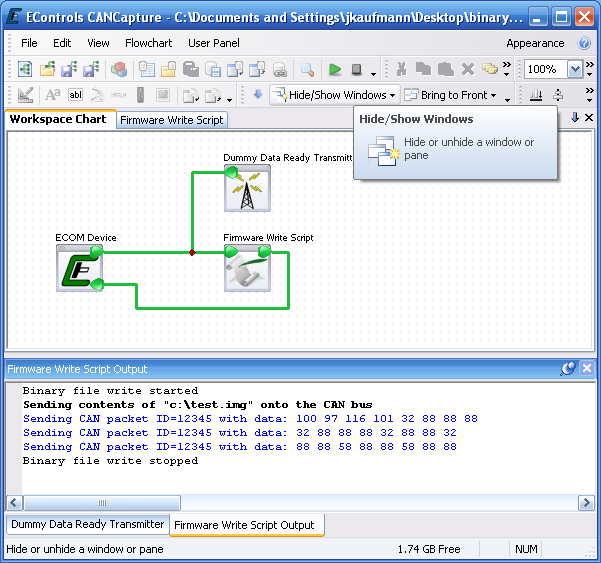Screen dimensions: 601x563
Task: Click the Aa text label tool icon
Action: pyautogui.click(x=53, y=95)
